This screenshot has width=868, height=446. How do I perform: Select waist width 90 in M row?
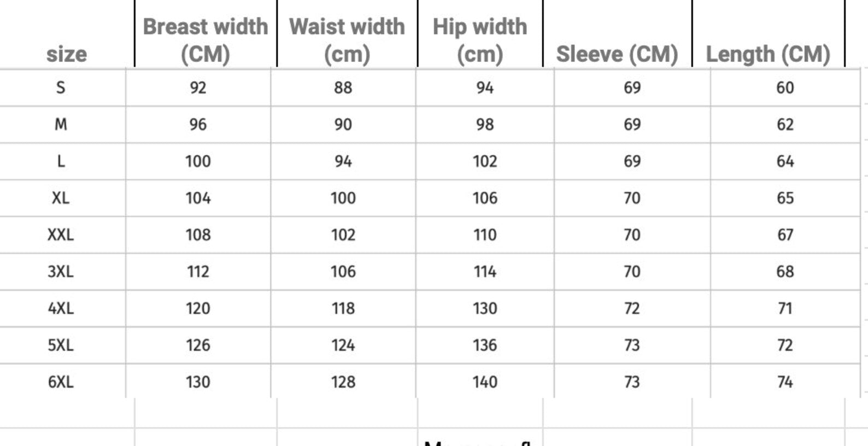tap(343, 124)
